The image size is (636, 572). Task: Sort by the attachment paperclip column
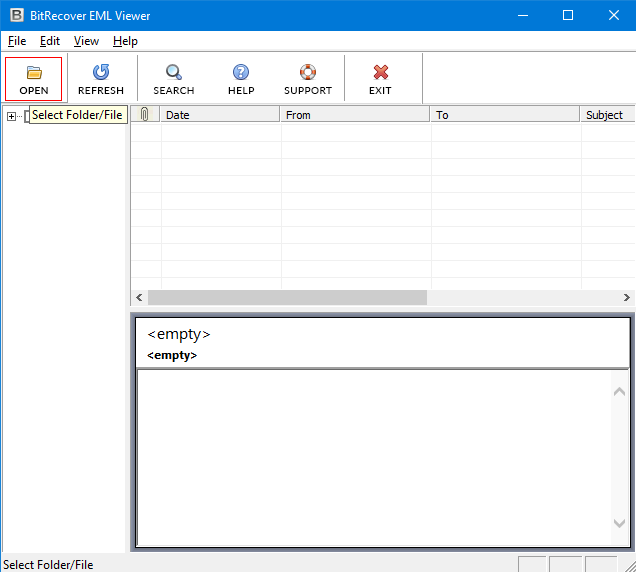145,114
